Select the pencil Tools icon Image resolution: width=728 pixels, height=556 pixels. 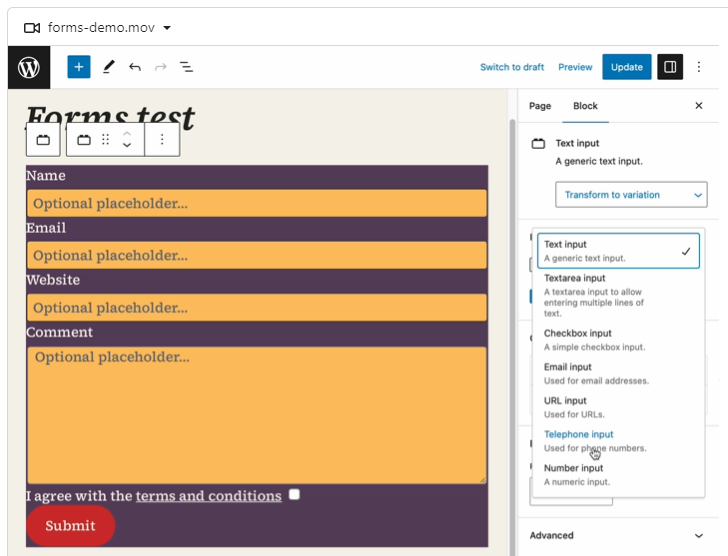click(108, 67)
